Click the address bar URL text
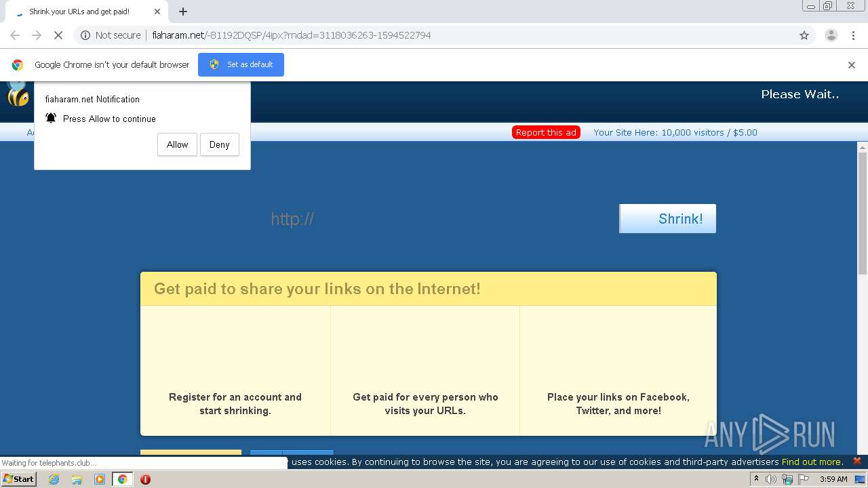 click(x=292, y=35)
